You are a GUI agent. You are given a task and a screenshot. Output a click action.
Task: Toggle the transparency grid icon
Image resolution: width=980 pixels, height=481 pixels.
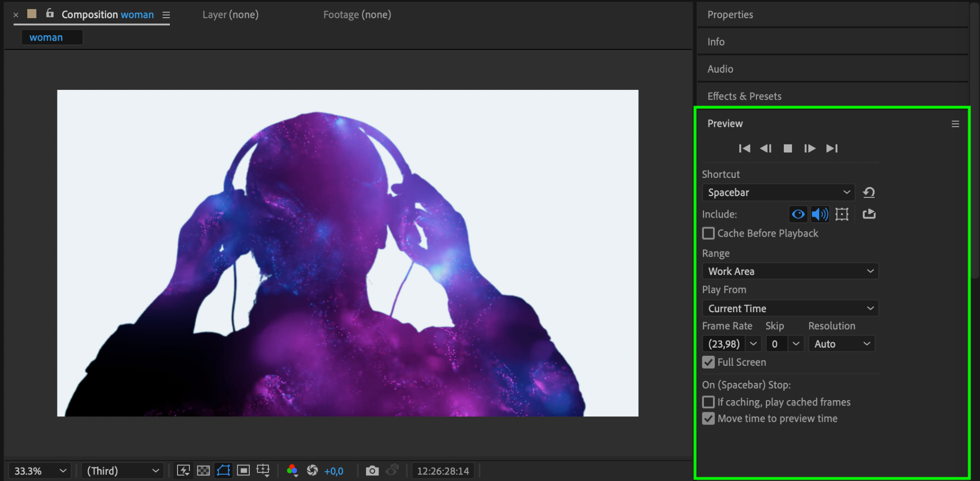203,470
